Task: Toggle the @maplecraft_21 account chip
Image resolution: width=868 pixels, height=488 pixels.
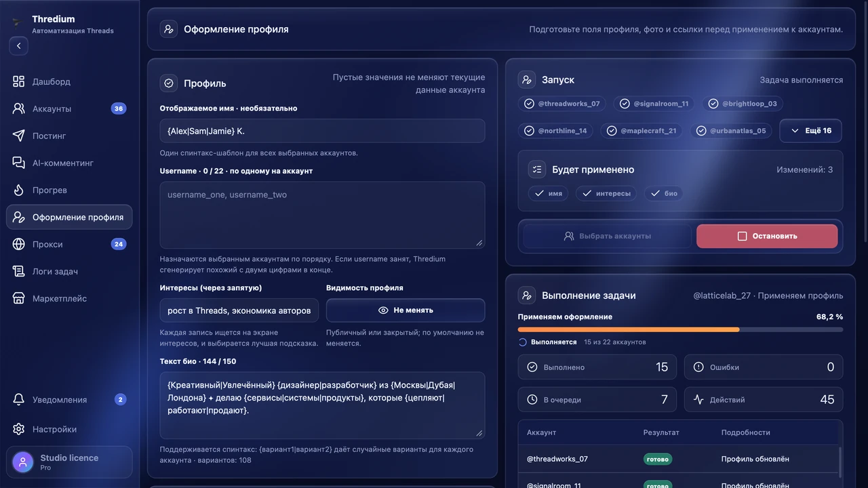Action: 642,131
